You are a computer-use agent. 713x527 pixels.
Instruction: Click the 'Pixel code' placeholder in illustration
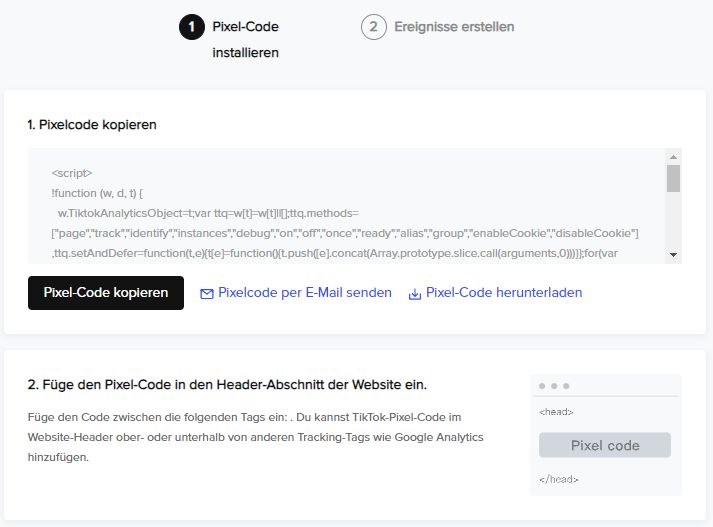pyautogui.click(x=605, y=445)
